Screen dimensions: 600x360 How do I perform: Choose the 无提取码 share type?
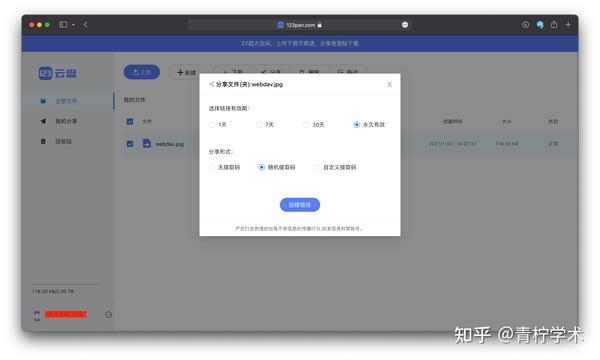click(224, 167)
